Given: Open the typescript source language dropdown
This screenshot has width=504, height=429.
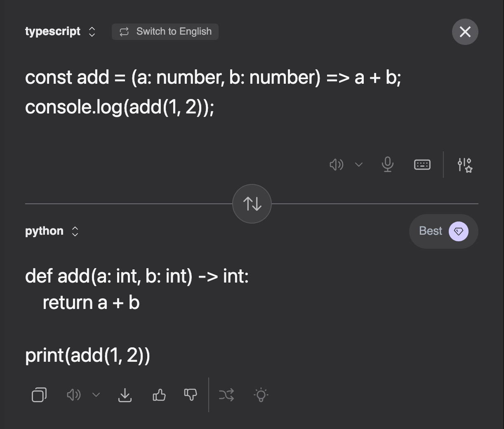Looking at the screenshot, I should tap(60, 32).
